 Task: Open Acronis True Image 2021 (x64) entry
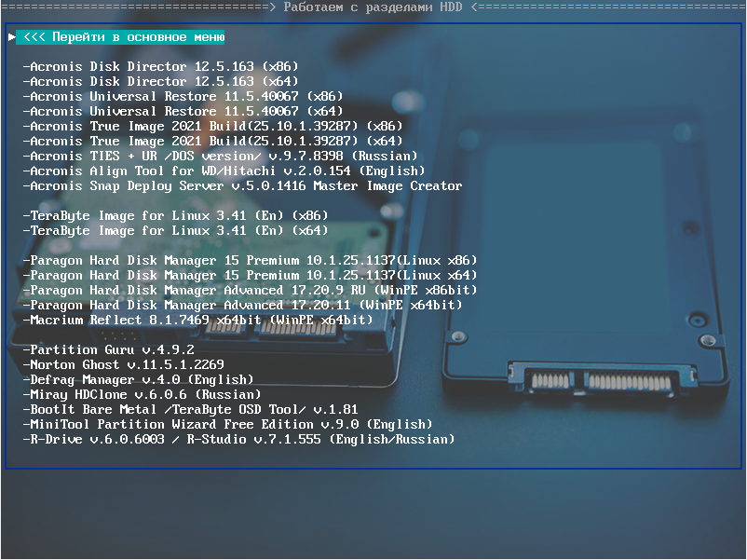click(212, 142)
